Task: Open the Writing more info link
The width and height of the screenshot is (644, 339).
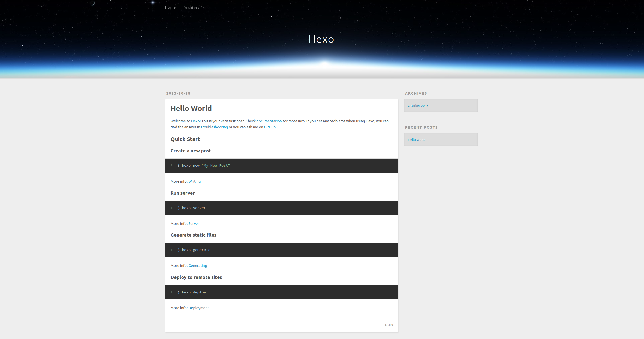Action: [194, 181]
